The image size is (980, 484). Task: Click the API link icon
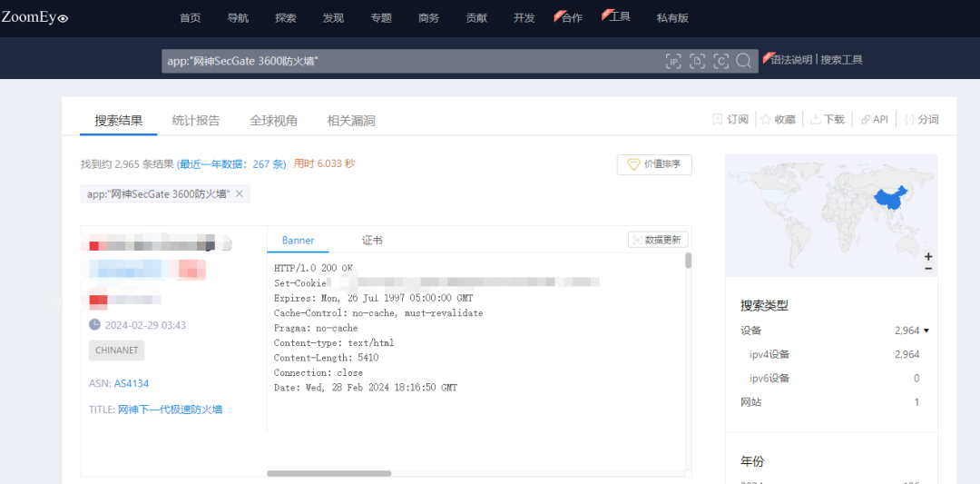[x=865, y=120]
